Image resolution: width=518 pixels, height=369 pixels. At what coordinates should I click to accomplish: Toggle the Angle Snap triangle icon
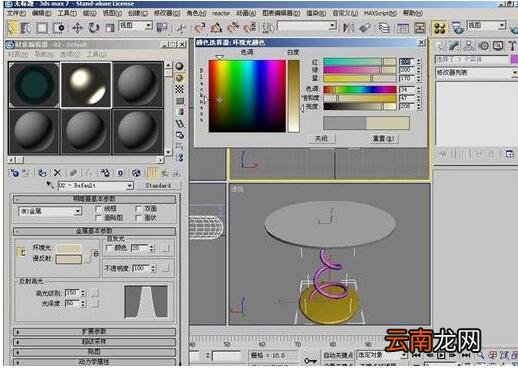pos(217,27)
